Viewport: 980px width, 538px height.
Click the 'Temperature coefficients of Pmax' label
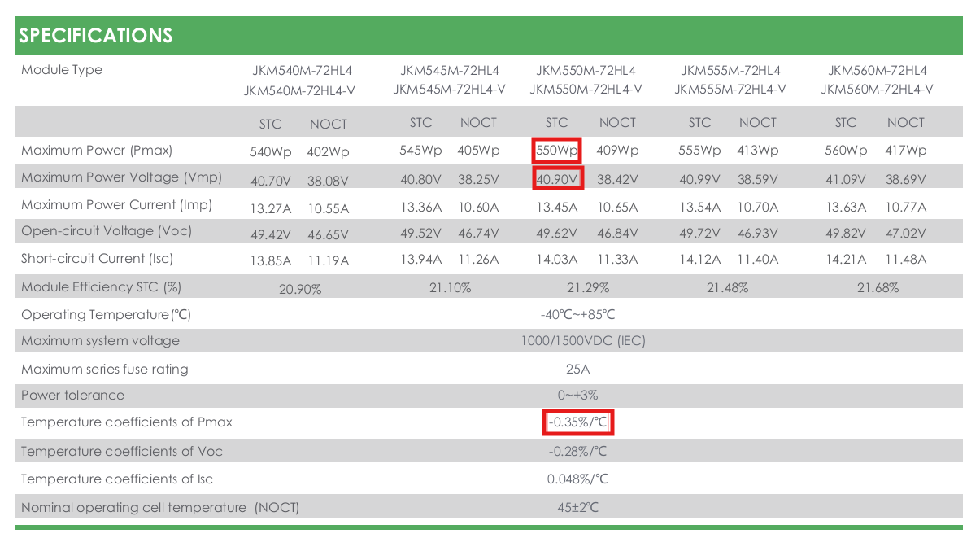coord(127,422)
